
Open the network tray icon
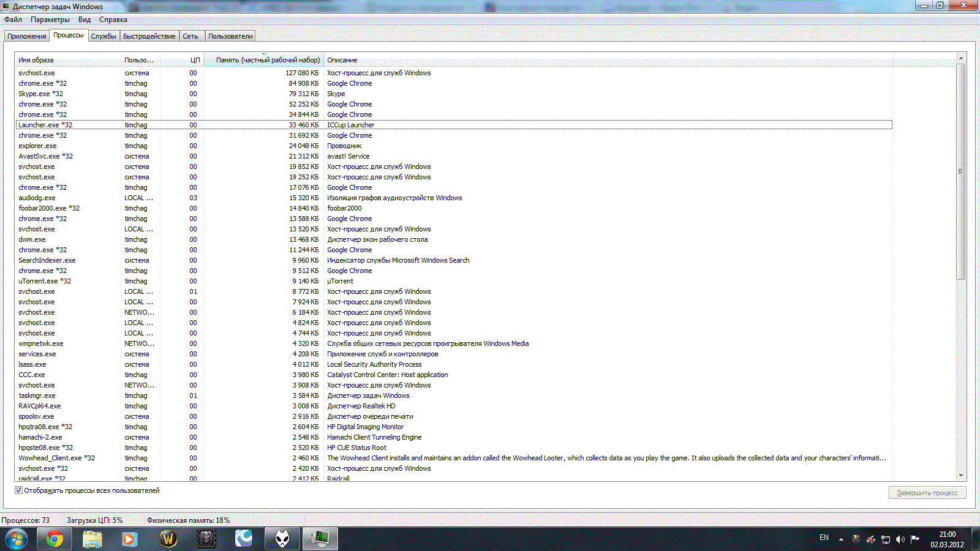pos(886,539)
